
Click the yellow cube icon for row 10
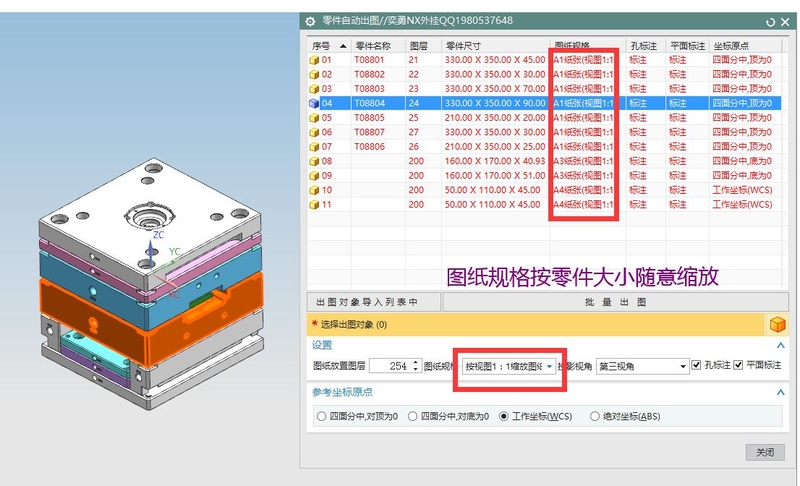[314, 190]
